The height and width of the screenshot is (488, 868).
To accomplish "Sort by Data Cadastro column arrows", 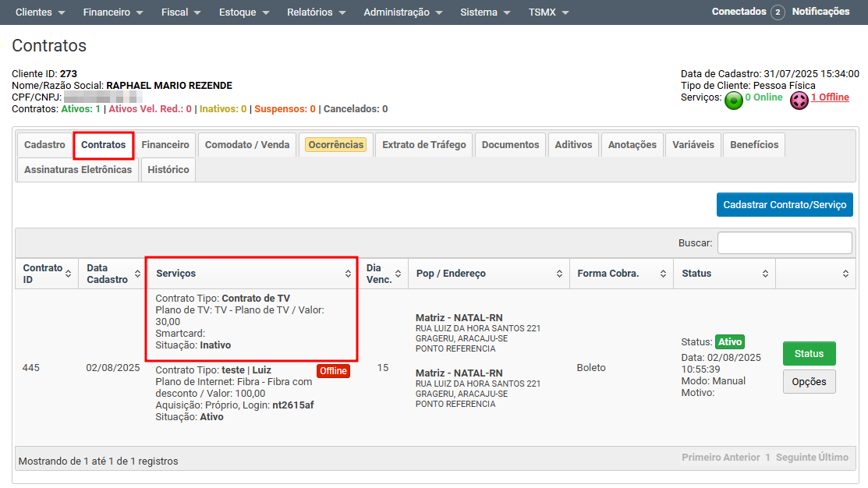I will click(133, 274).
